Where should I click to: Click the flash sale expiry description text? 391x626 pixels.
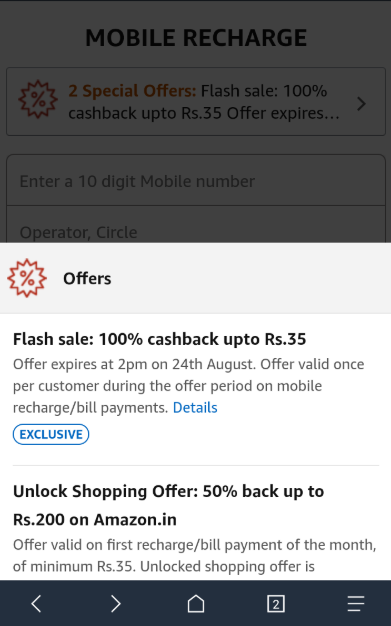click(x=189, y=386)
